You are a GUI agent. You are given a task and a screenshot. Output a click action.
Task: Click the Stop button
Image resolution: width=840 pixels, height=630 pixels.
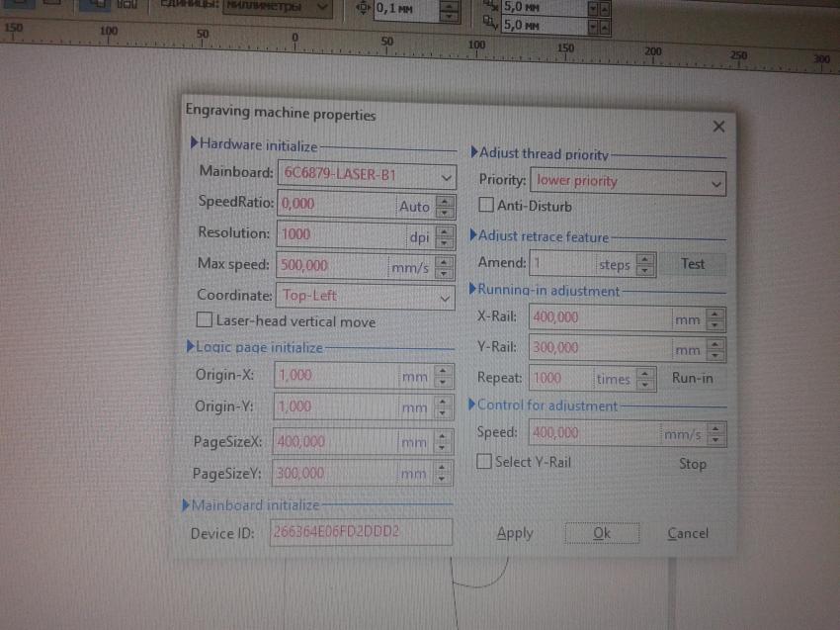tap(692, 464)
